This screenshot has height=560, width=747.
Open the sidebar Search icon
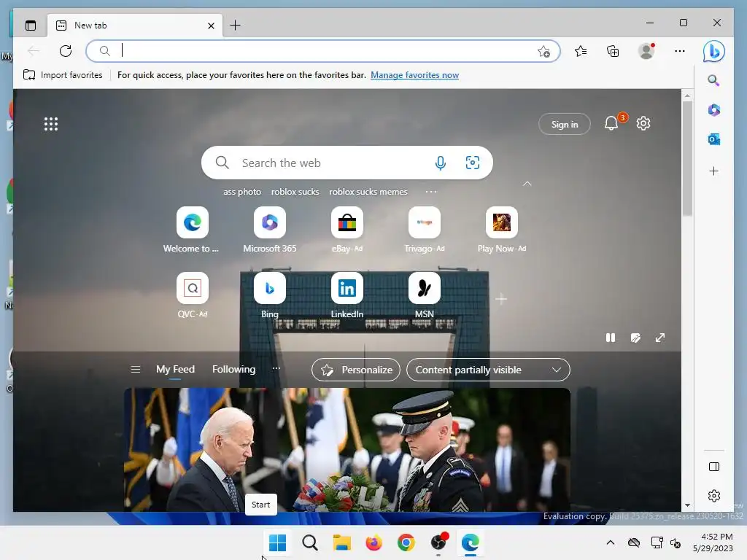point(713,80)
